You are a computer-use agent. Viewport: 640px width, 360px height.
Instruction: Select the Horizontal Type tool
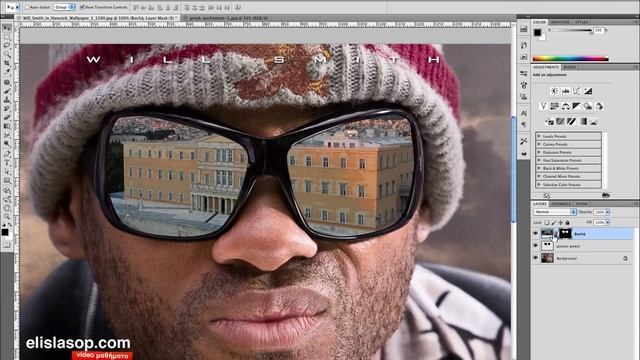click(x=7, y=163)
